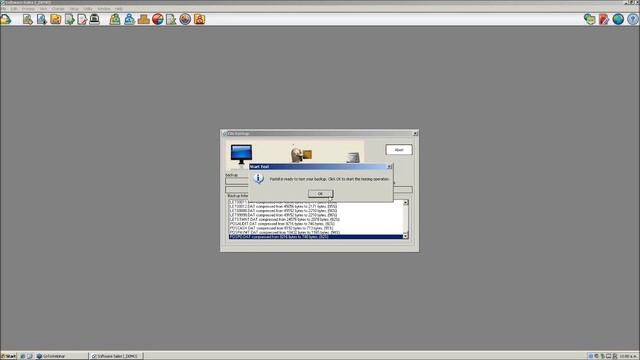Switch to GoToWebinar in the taskbar
640x360 pixels.
[x=61, y=356]
